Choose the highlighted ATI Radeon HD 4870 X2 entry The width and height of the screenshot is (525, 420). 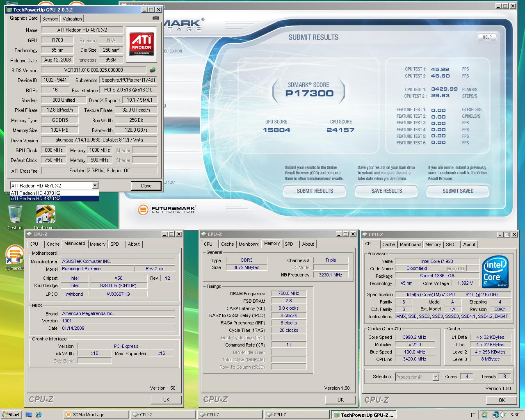click(54, 199)
